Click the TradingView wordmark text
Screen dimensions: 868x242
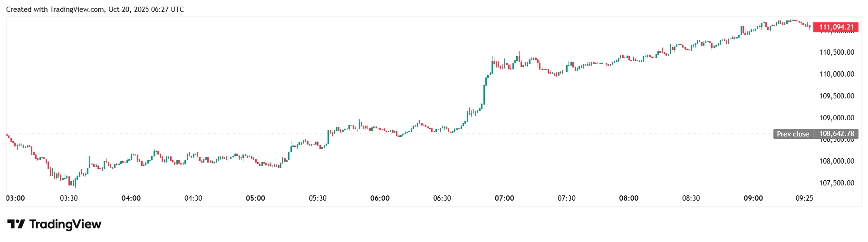tap(65, 224)
